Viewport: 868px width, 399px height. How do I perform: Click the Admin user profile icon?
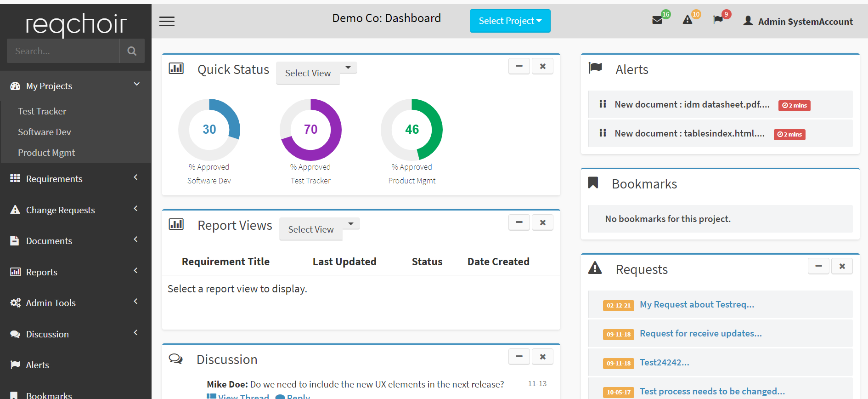pyautogui.click(x=748, y=21)
